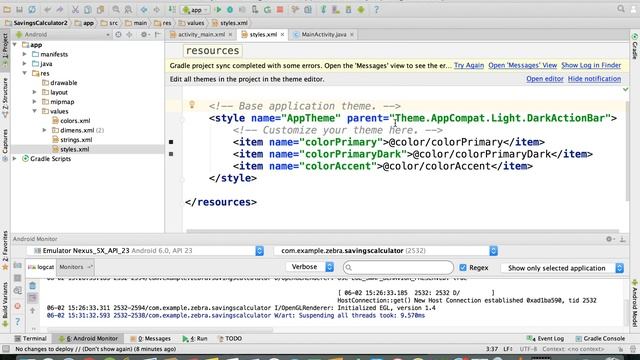
Task: Click the colorPrimaryDark gutter color swatch
Action: click(171, 154)
